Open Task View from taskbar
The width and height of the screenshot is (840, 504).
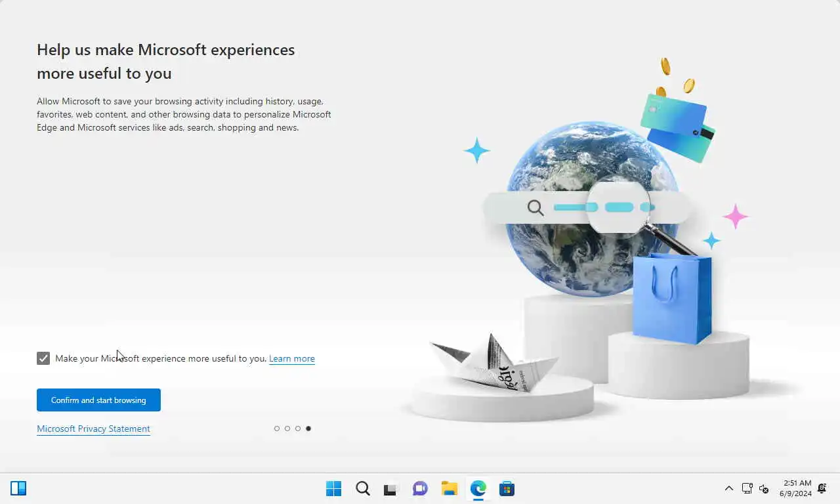[x=392, y=488]
